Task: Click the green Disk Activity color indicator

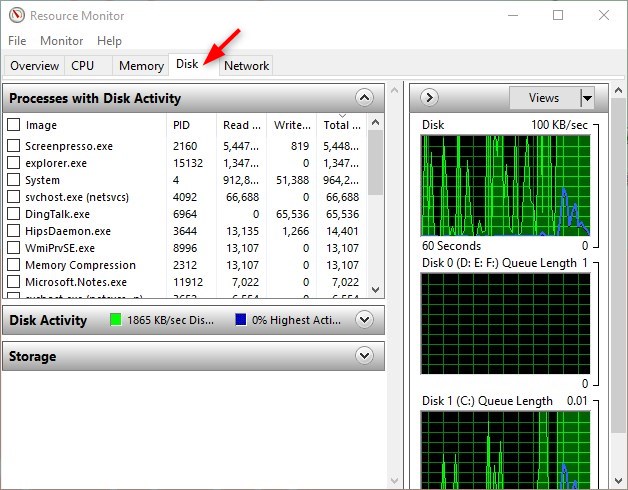Action: [118, 320]
